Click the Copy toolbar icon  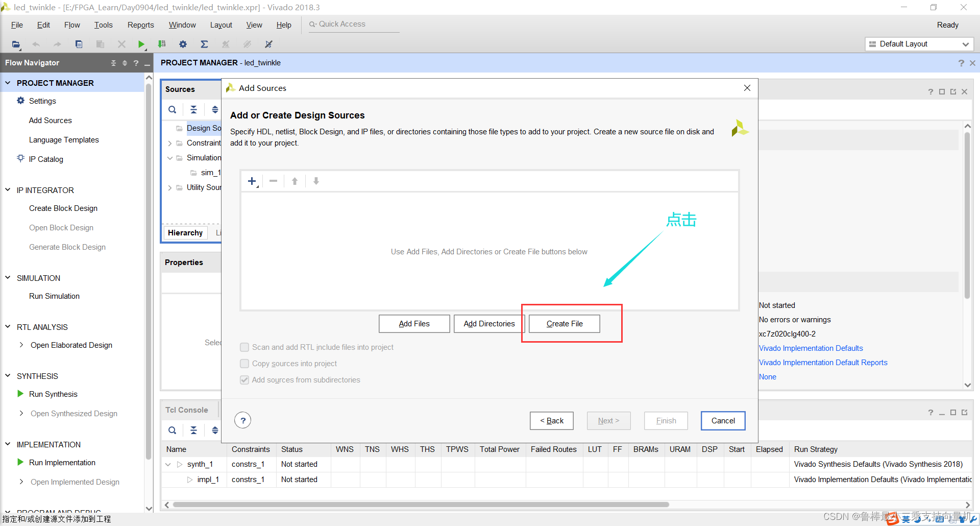[79, 44]
